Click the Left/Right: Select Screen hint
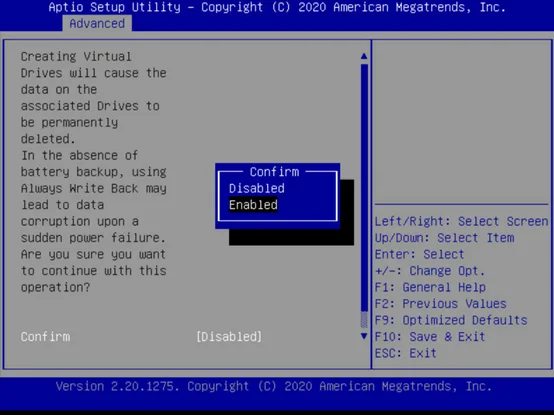554x415 pixels. [461, 221]
